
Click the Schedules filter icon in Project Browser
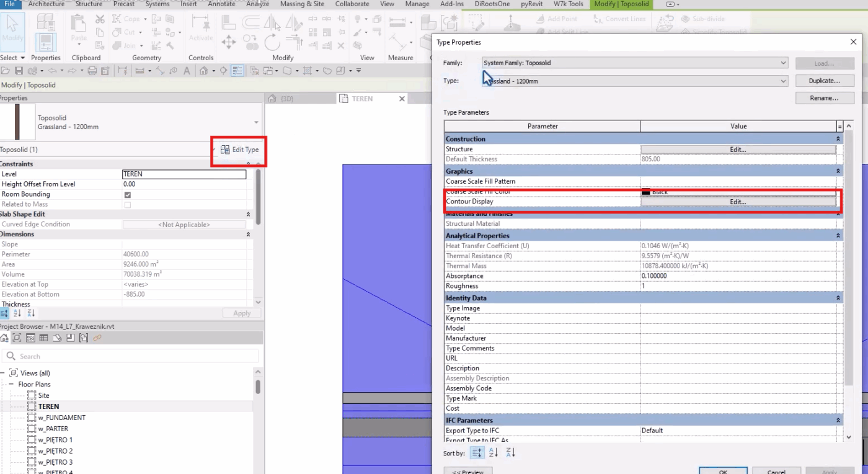click(43, 338)
